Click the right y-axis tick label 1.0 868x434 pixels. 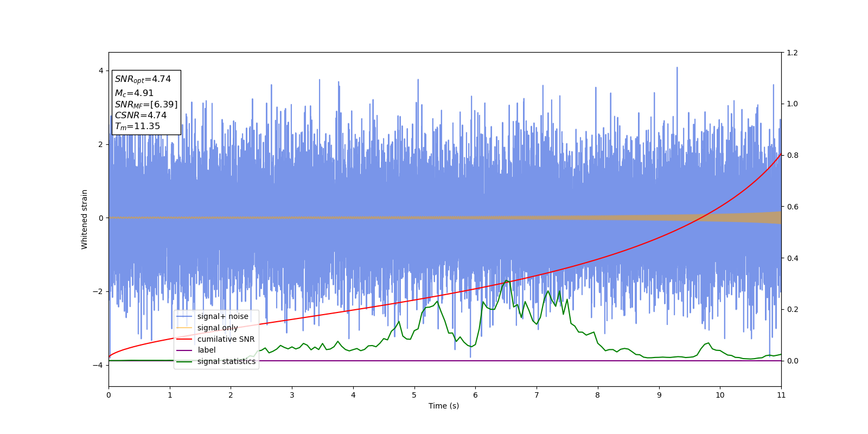pos(792,104)
